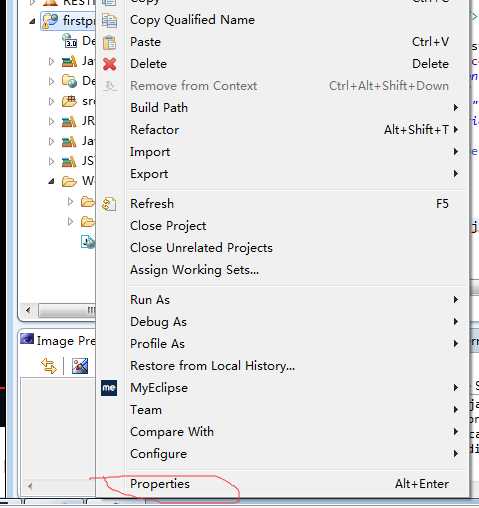Click the MyEclipse 'me' icon

pyautogui.click(x=109, y=388)
